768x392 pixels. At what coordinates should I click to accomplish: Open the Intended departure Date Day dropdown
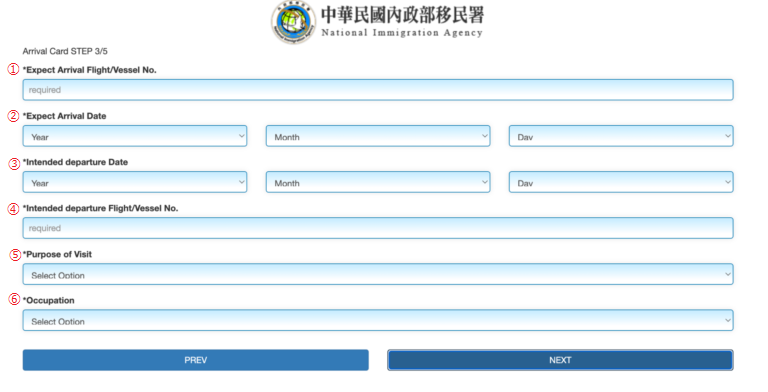[x=621, y=182]
